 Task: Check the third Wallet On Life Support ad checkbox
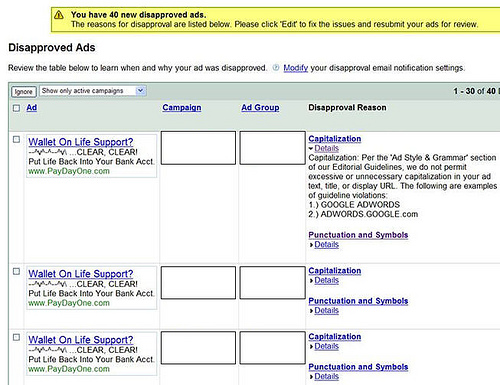(x=16, y=337)
